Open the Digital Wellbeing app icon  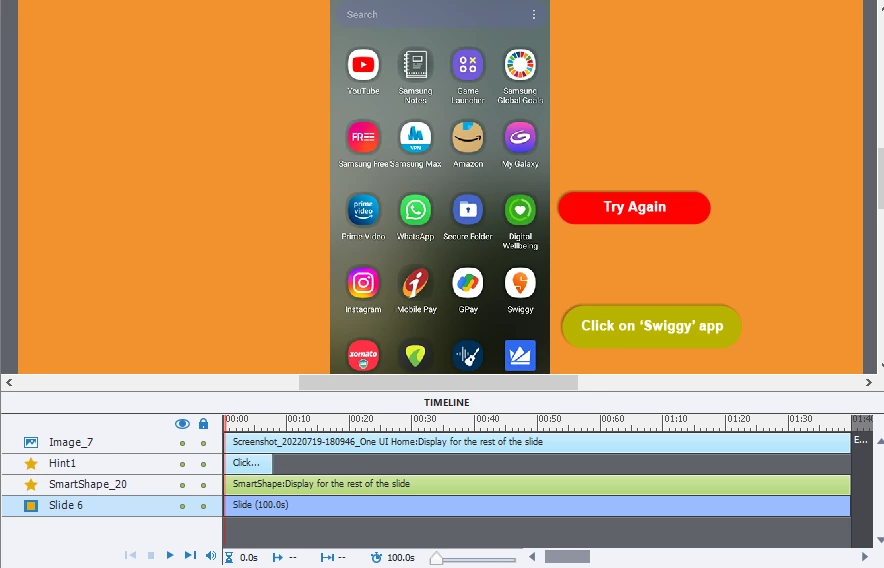tap(520, 210)
